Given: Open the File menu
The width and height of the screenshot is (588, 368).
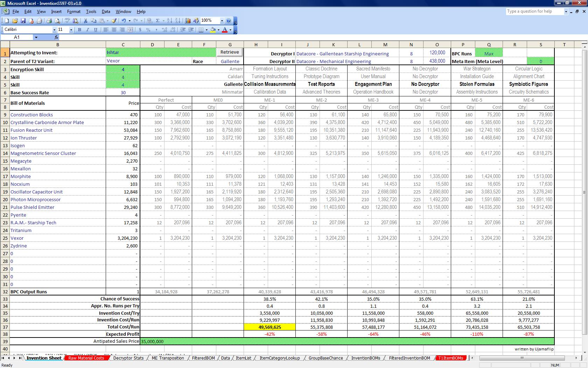Looking at the screenshot, I should [x=16, y=12].
